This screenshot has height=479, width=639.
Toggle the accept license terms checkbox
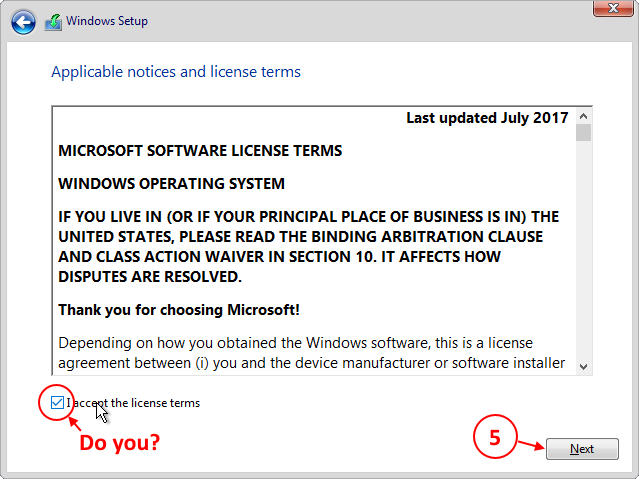57,403
